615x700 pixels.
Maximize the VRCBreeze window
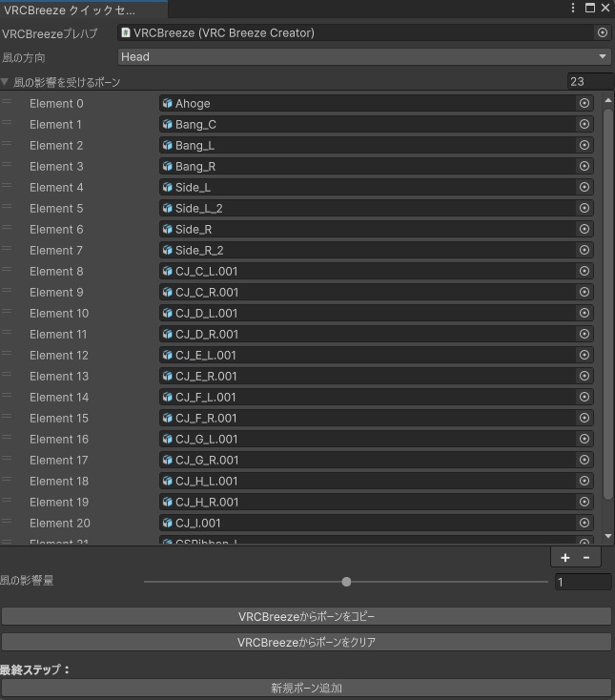tap(590, 8)
